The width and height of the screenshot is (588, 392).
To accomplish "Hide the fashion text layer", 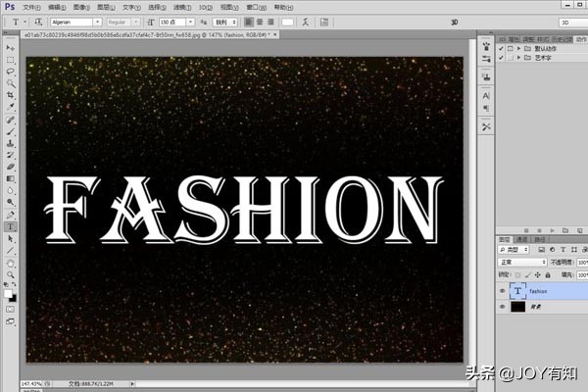I will pos(503,290).
